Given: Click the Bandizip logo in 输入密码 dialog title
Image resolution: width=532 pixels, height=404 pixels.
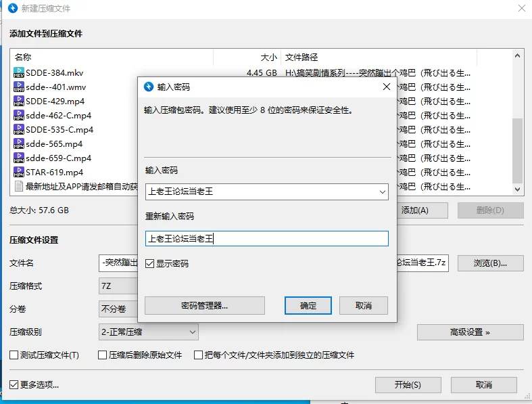Looking at the screenshot, I should 149,87.
